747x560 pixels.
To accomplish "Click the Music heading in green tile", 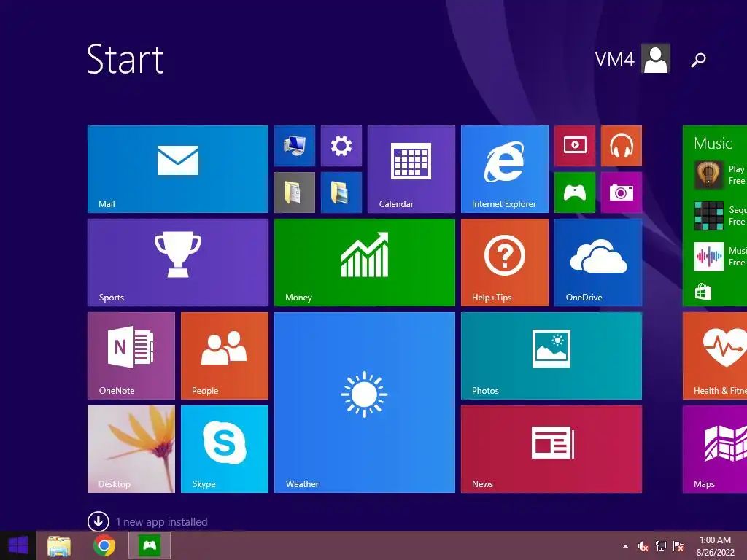I will point(713,144).
